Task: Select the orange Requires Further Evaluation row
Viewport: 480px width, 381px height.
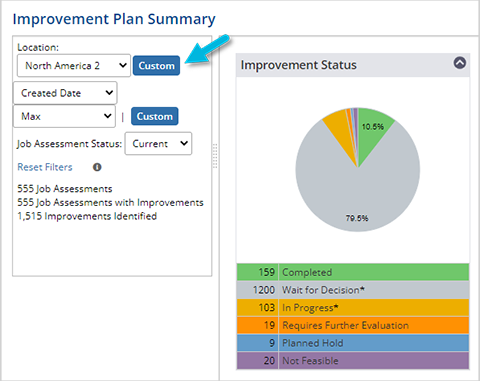Action: [353, 325]
